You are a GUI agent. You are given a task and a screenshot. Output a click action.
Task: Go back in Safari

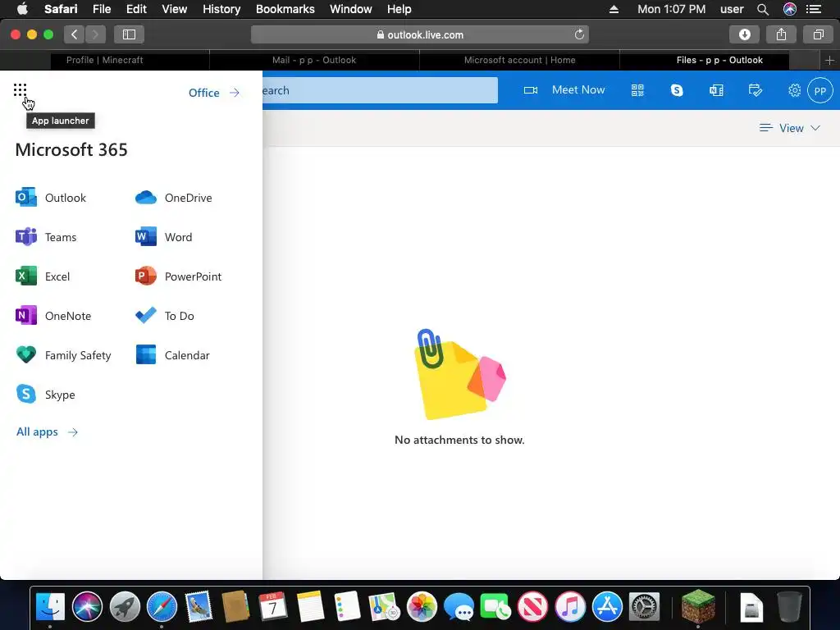tap(74, 34)
